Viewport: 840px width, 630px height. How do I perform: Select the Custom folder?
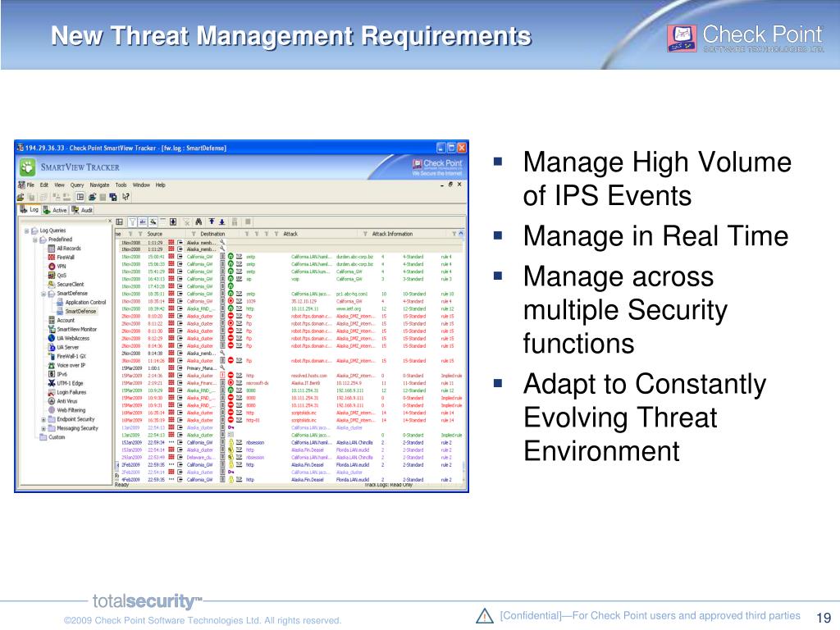(52, 438)
